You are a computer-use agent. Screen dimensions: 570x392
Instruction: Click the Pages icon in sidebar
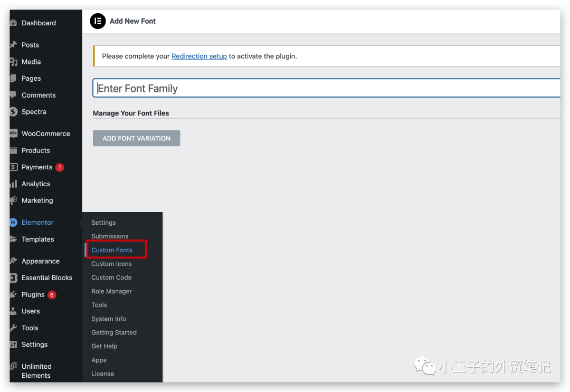(x=13, y=78)
